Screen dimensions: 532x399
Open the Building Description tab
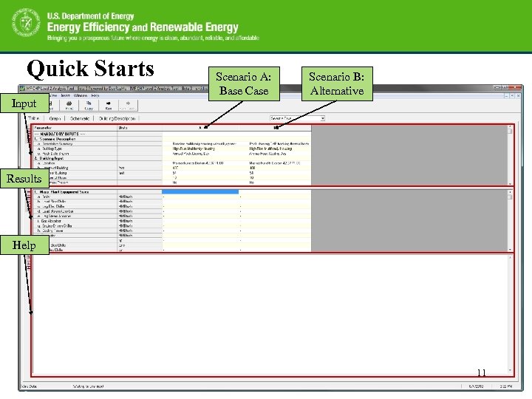tap(117, 118)
